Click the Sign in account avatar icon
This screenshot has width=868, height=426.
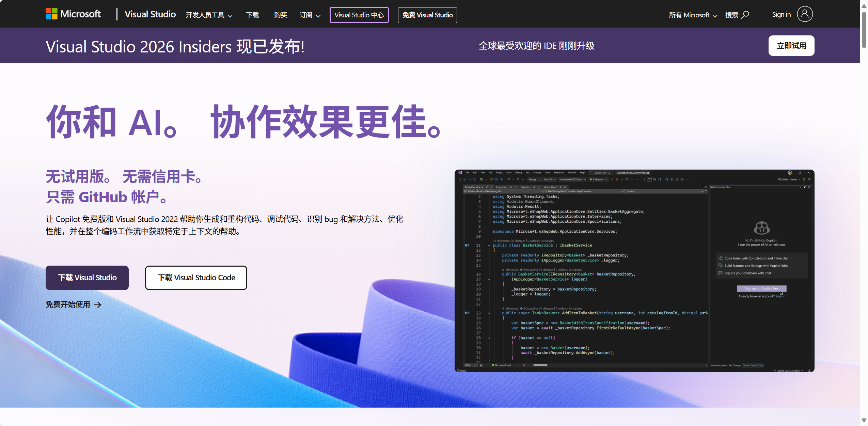805,14
